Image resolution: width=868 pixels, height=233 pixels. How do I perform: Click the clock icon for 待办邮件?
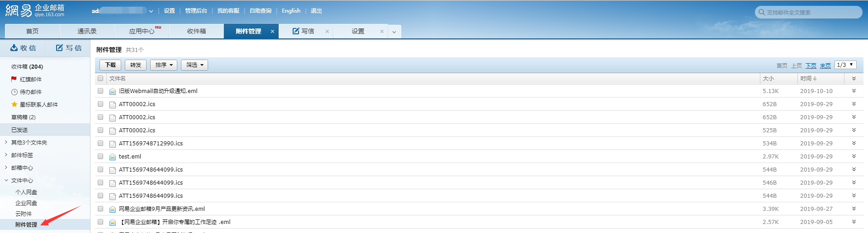pos(14,92)
